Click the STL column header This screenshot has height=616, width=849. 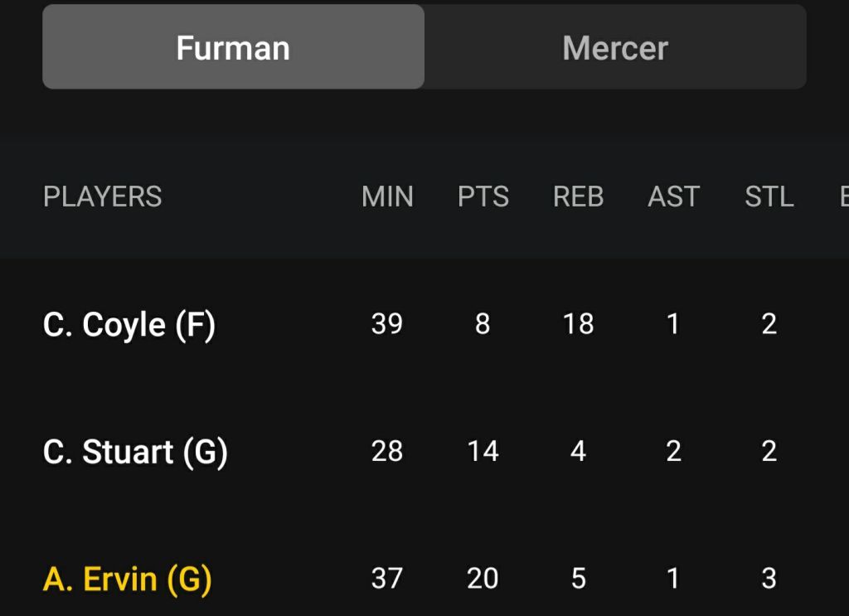769,196
